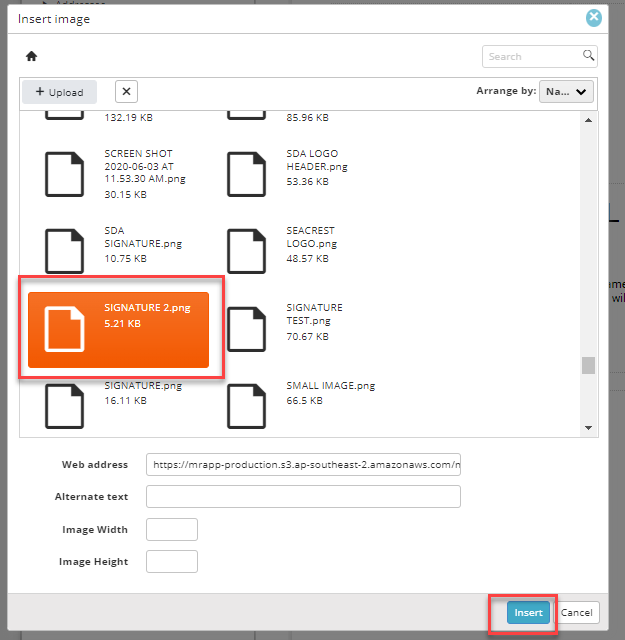625x640 pixels.
Task: Click the Upload button
Action: [60, 92]
